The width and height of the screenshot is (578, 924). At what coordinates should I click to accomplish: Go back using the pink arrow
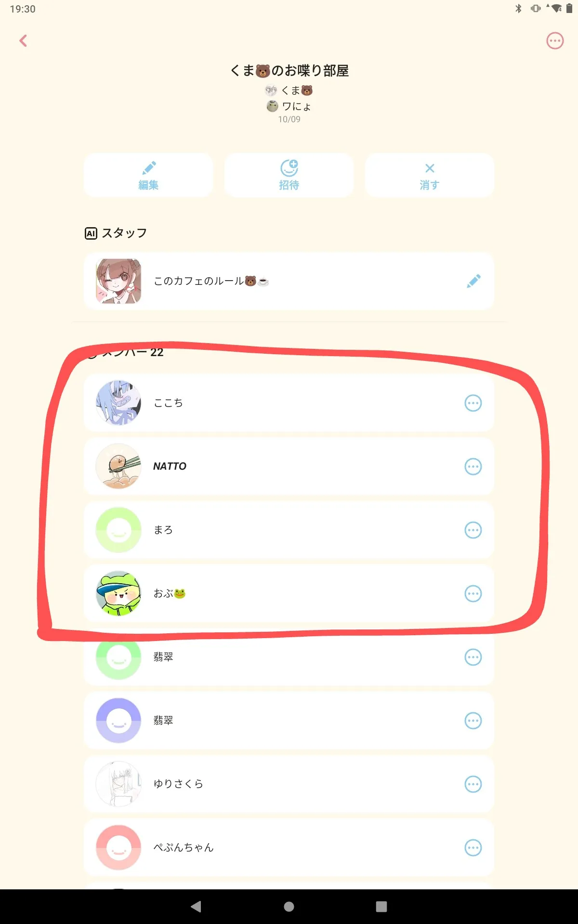click(x=23, y=41)
